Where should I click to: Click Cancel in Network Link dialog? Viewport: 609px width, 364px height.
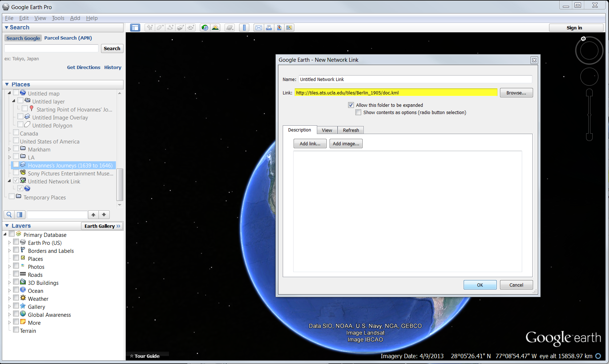516,285
